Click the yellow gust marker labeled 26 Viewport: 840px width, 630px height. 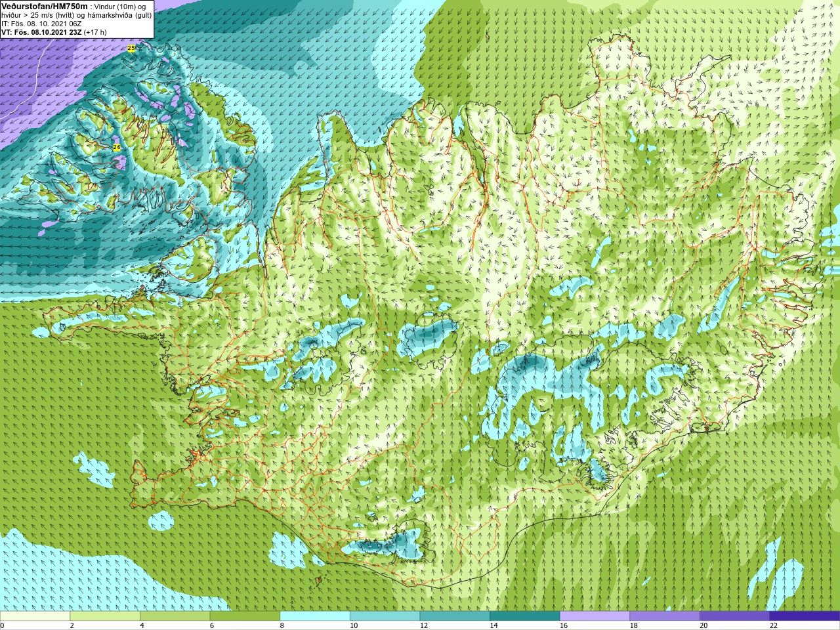click(117, 148)
